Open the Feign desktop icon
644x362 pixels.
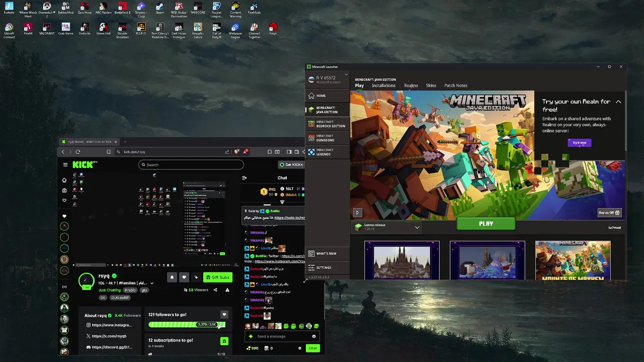[273, 29]
